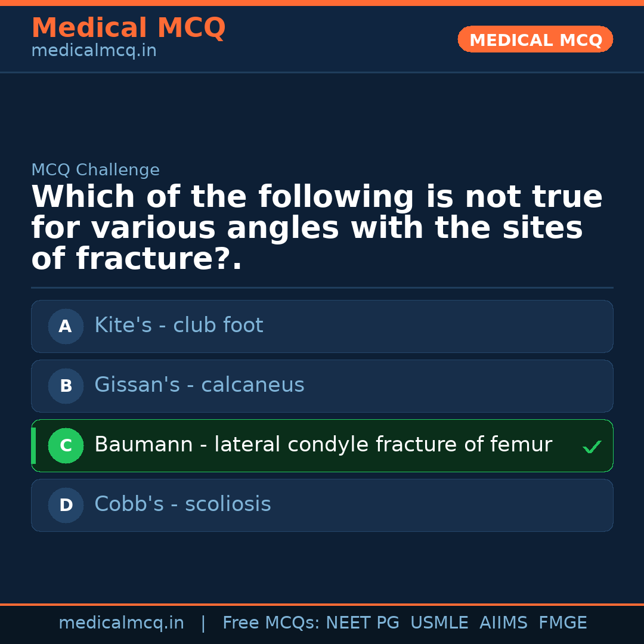Image resolution: width=644 pixels, height=644 pixels.
Task: Click the question title text
Action: (x=316, y=227)
